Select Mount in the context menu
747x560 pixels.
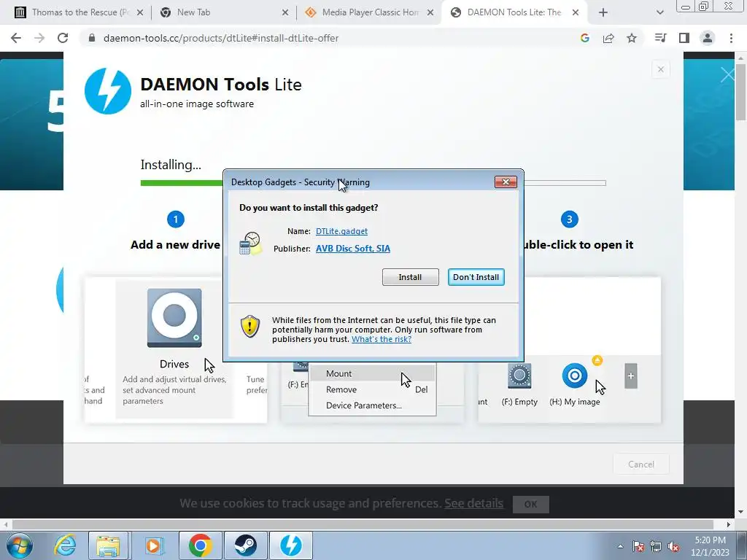coord(372,373)
